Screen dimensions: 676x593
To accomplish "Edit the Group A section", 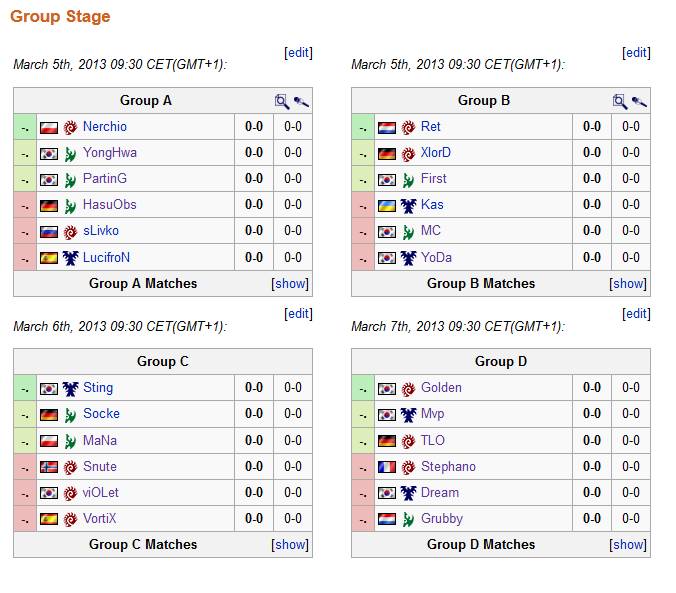I will pyautogui.click(x=298, y=53).
